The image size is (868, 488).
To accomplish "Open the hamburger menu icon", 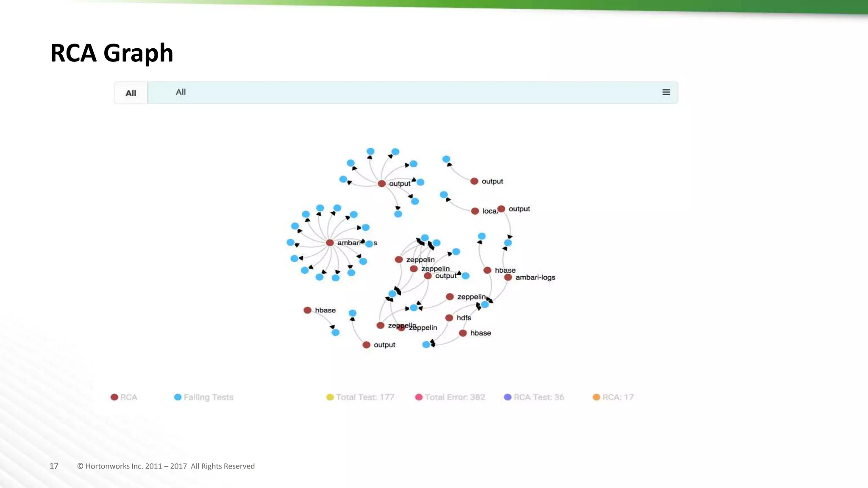I will coord(666,92).
